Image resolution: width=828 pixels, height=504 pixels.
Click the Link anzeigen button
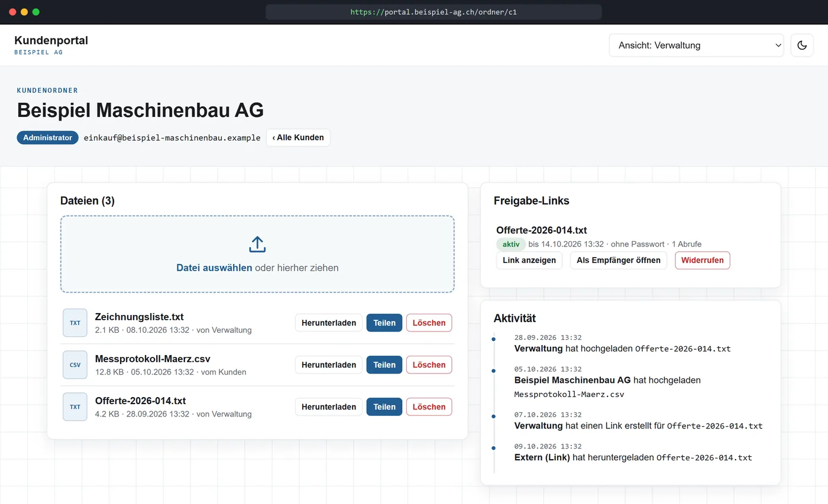click(x=529, y=261)
